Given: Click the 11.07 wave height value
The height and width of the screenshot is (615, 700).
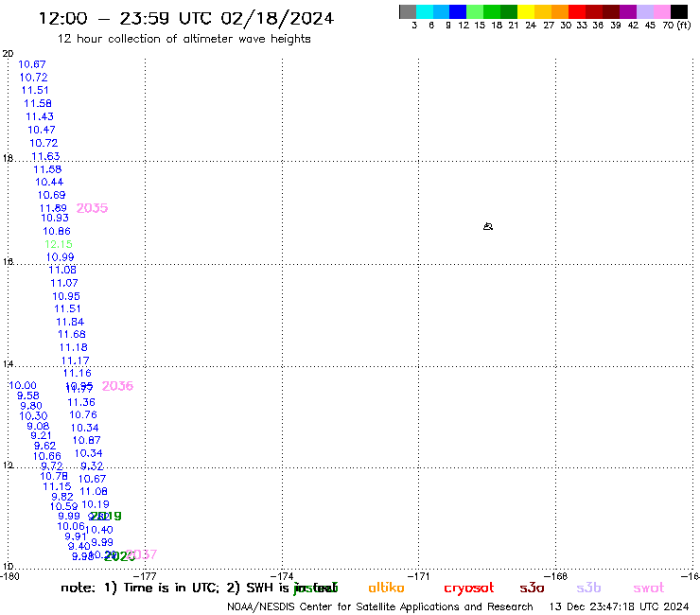Looking at the screenshot, I should [64, 283].
